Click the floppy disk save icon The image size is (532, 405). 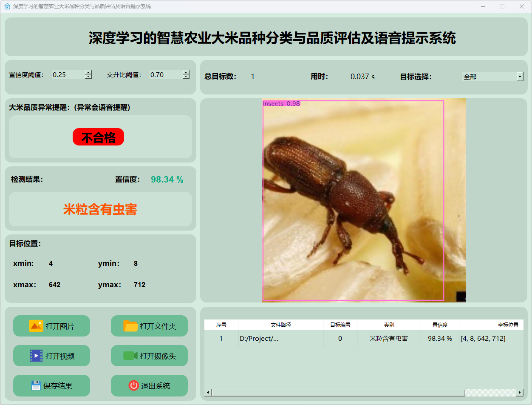point(36,385)
